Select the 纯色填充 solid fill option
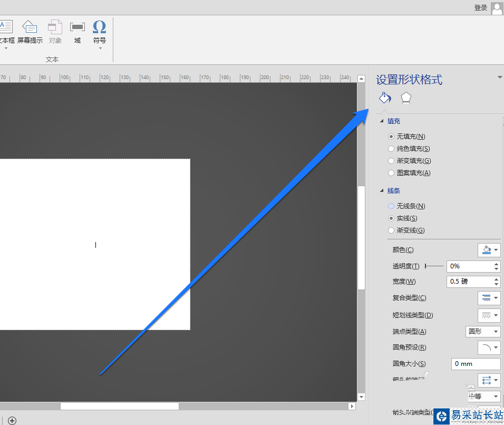This screenshot has width=504, height=425. click(409, 149)
